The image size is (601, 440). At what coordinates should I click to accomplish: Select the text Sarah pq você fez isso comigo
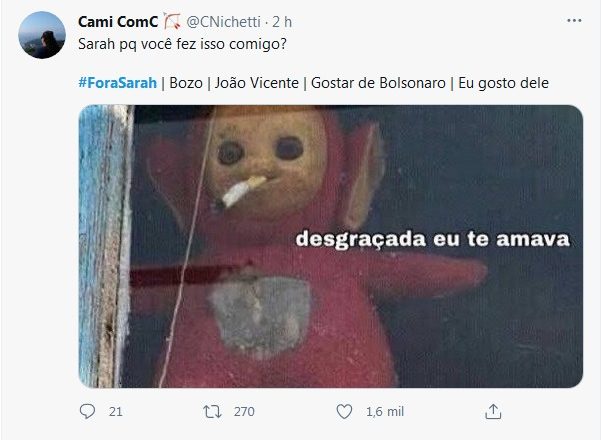click(x=182, y=44)
